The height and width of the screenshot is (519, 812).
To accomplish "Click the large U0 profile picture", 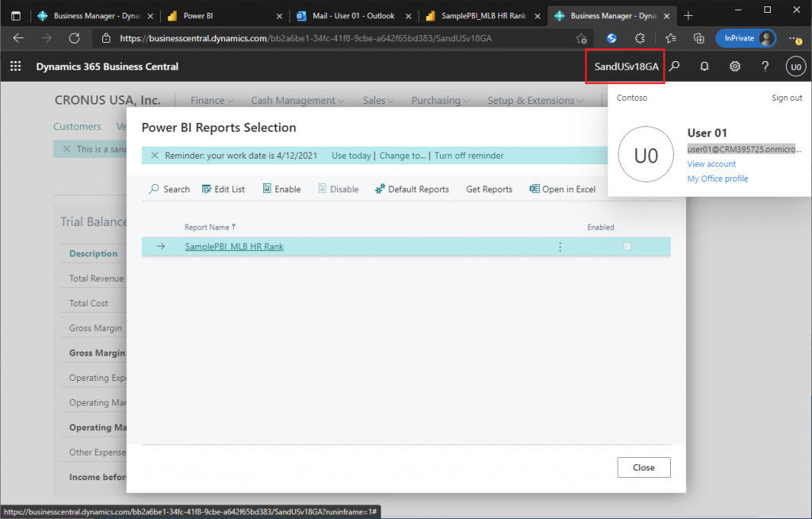I will (x=645, y=155).
